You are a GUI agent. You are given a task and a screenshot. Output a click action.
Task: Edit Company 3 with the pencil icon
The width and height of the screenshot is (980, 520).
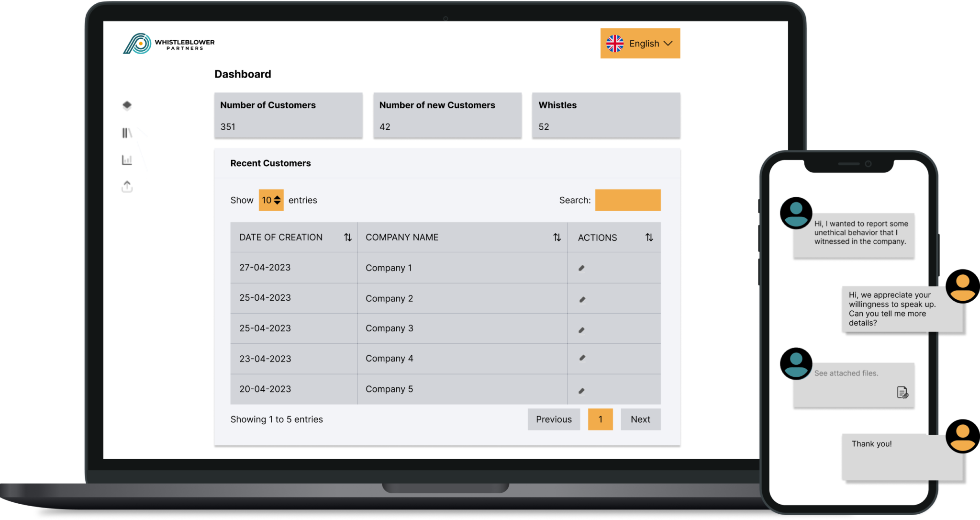pyautogui.click(x=581, y=330)
